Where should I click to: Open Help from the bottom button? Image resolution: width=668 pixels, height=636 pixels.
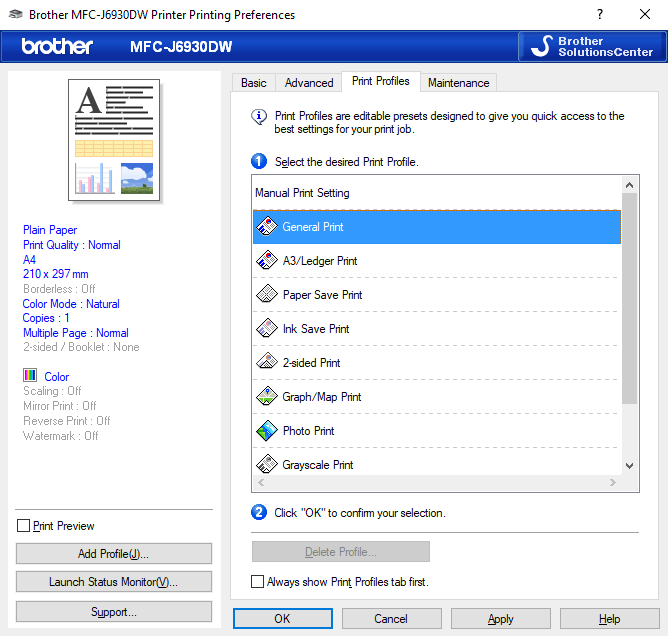[x=609, y=619]
